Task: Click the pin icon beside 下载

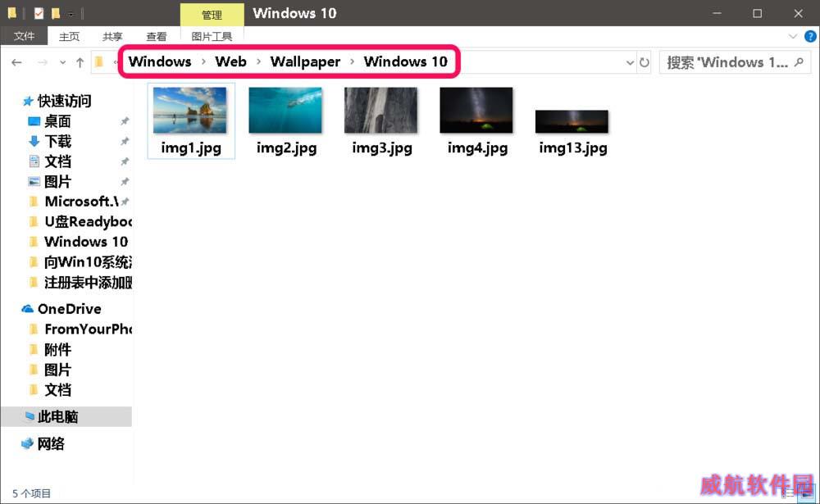Action: click(125, 141)
